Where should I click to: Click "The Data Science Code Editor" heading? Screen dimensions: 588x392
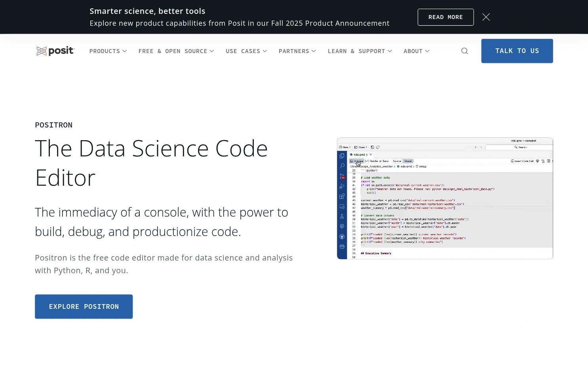pyautogui.click(x=151, y=163)
